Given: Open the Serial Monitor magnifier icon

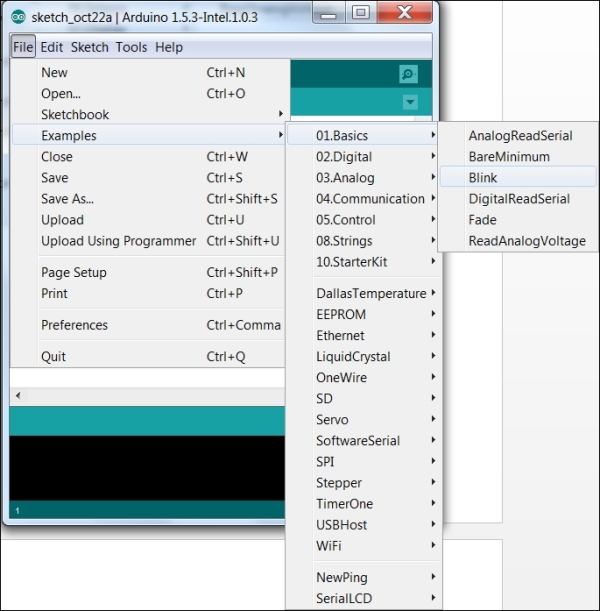Looking at the screenshot, I should (x=408, y=74).
